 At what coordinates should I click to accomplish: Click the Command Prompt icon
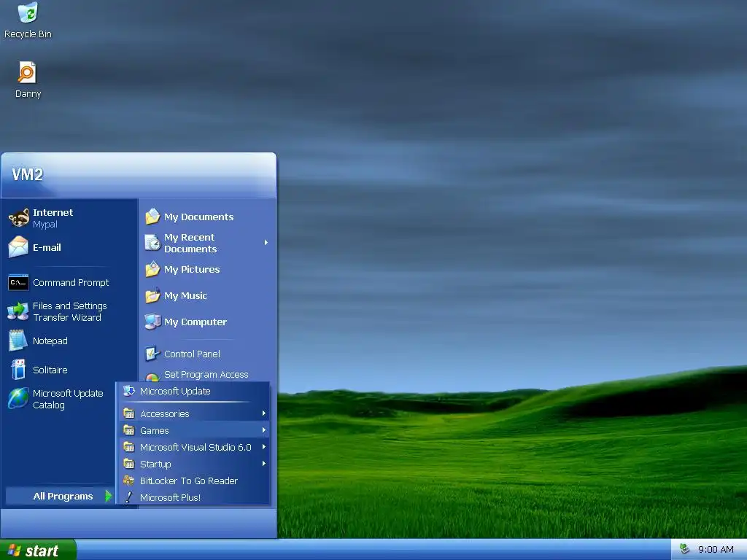pyautogui.click(x=18, y=282)
